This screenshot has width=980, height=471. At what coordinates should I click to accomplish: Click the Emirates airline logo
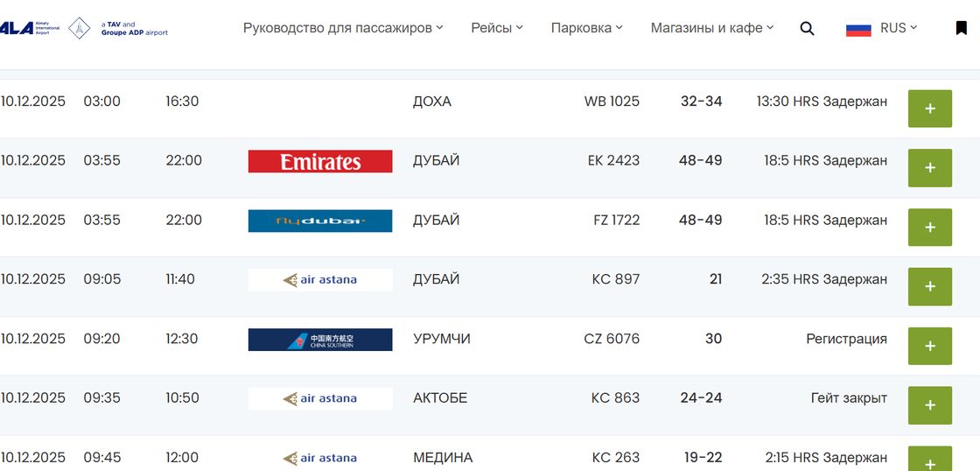pyautogui.click(x=320, y=161)
